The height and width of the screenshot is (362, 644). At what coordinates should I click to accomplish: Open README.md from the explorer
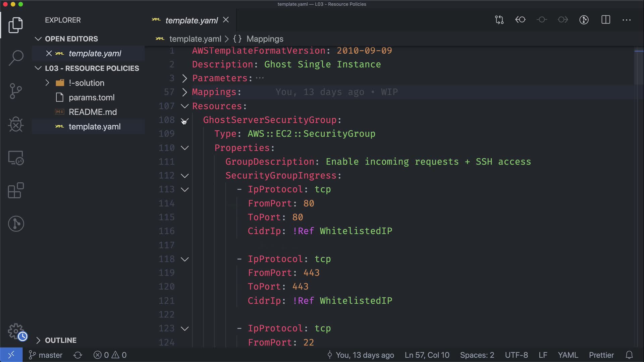[x=93, y=112]
